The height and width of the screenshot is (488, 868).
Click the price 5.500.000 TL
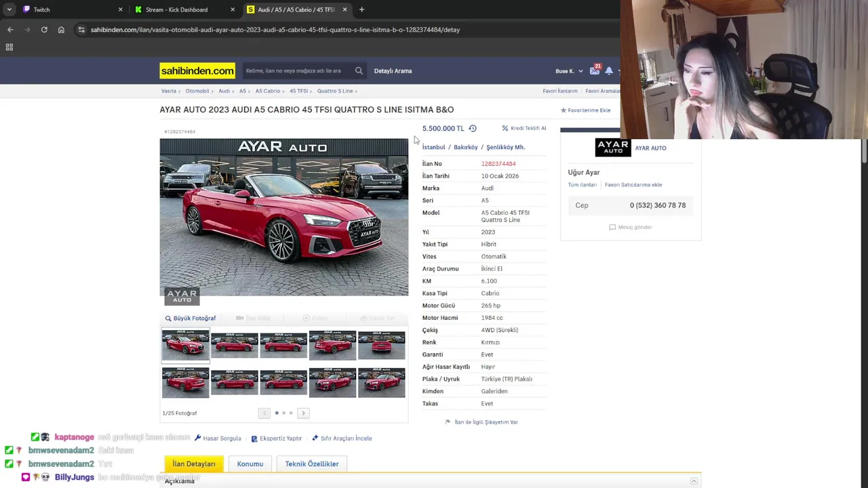pos(443,128)
